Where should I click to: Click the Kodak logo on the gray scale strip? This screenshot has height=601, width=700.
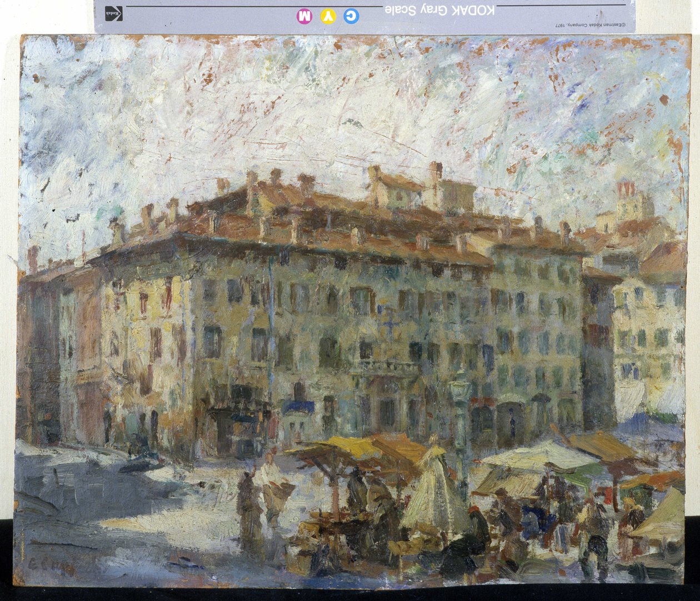pos(114,14)
